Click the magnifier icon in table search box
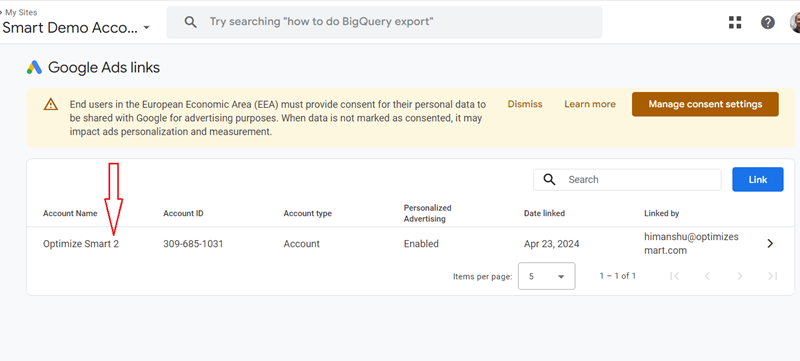The height and width of the screenshot is (361, 800). [549, 179]
